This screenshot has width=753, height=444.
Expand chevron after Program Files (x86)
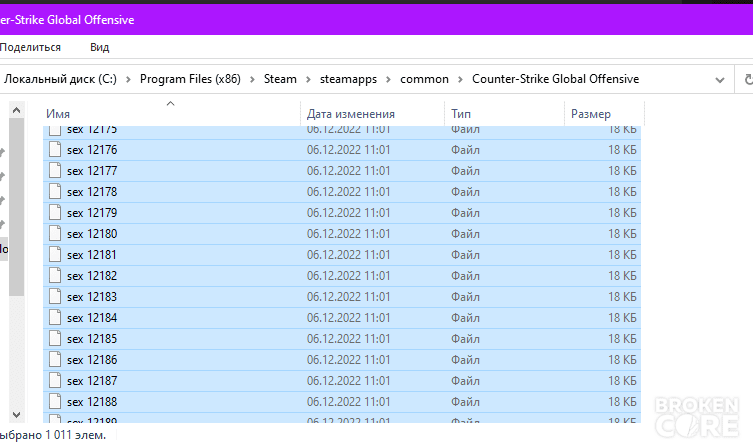click(252, 80)
